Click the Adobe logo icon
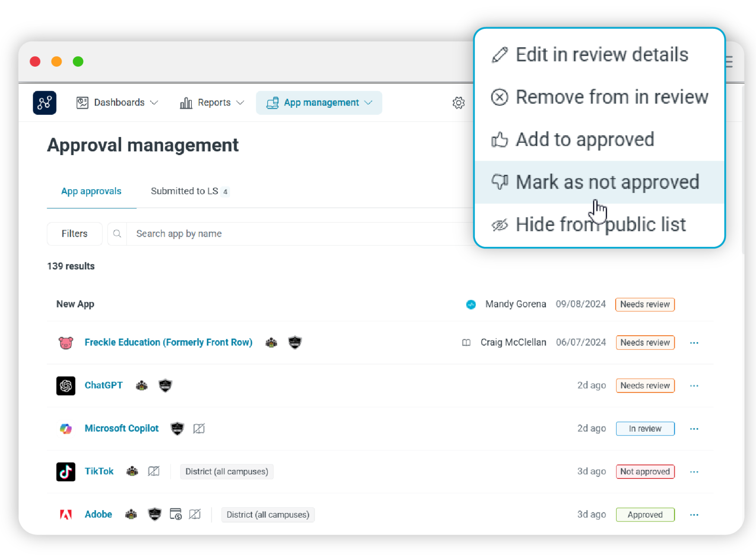This screenshot has height=555, width=756. pyautogui.click(x=66, y=515)
